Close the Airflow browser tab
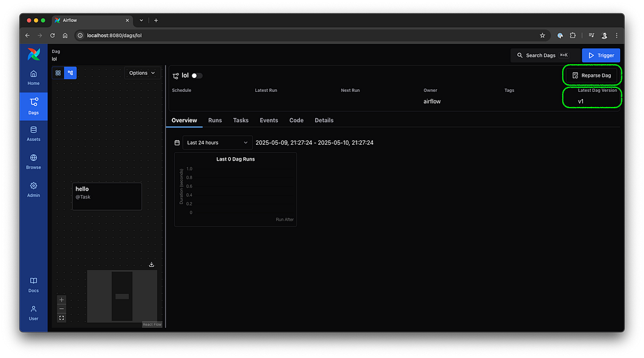Screen dimensions: 644x358 [x=127, y=21]
